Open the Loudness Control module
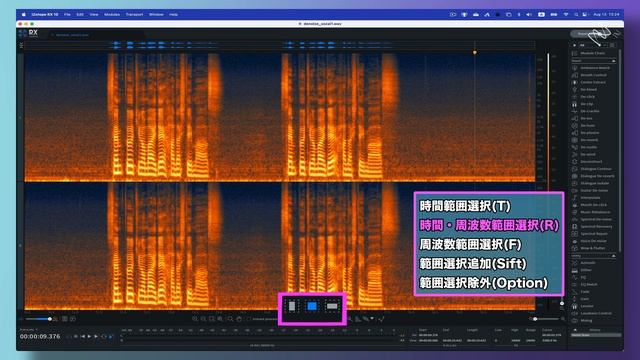The image size is (640, 360). 596,313
